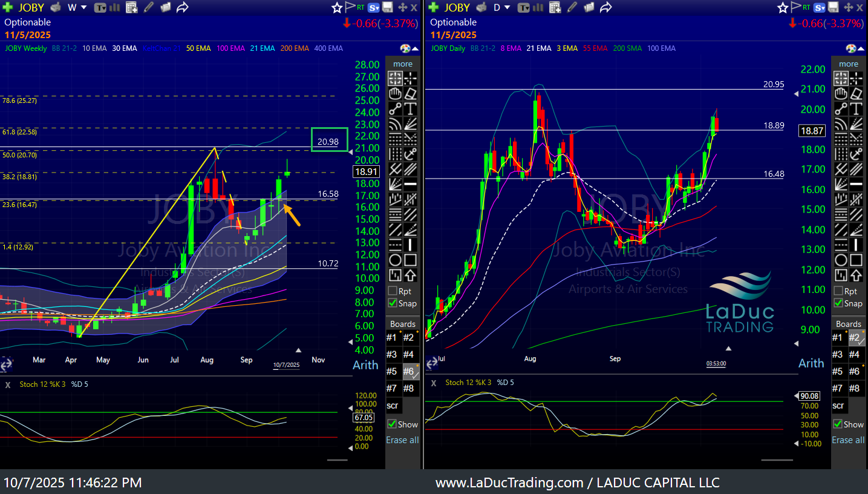Select the trendline tool in daily toolbar

point(841,109)
